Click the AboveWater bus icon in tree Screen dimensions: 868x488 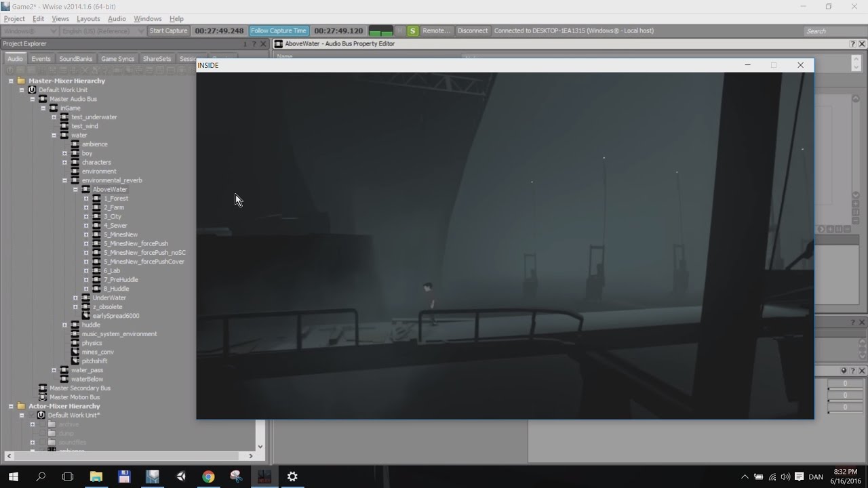86,189
